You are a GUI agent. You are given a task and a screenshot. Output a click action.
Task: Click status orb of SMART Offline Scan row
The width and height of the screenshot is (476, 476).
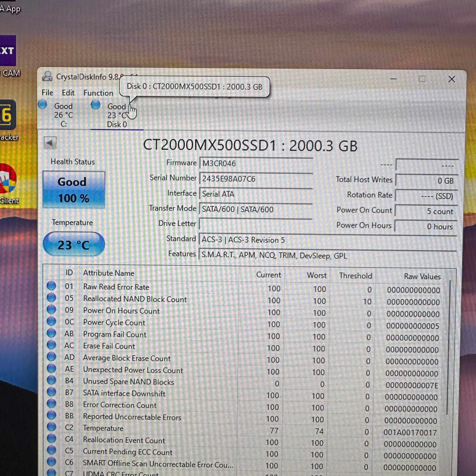click(51, 462)
